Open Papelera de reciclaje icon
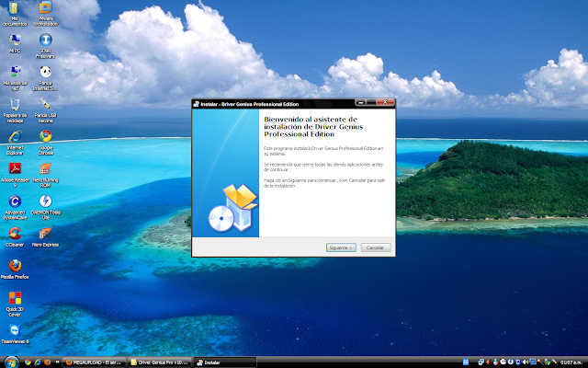 tap(15, 110)
